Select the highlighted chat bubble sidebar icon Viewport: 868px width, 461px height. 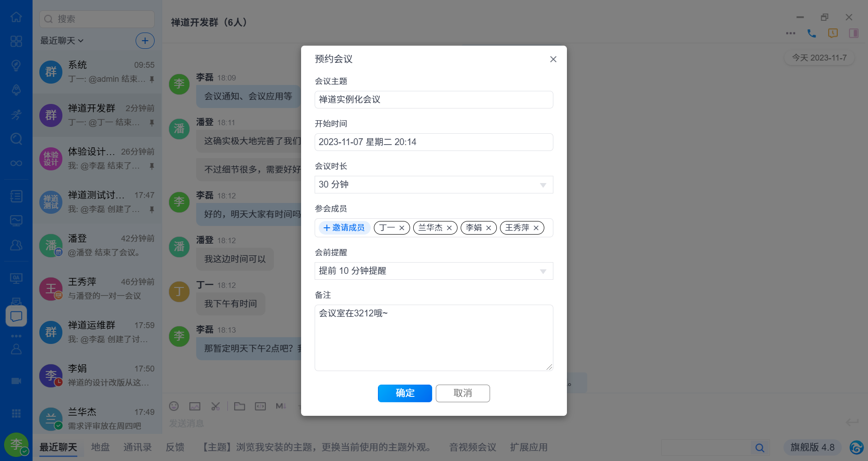(16, 316)
